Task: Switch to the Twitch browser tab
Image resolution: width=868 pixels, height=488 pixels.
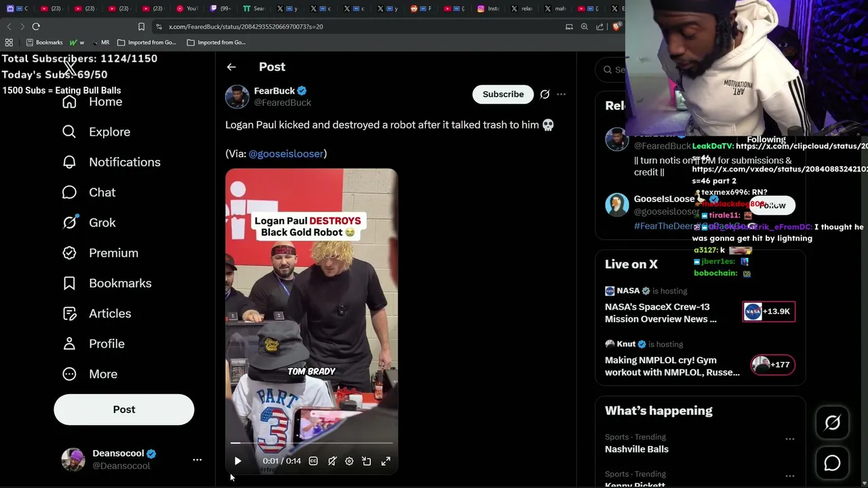Action: [x=220, y=9]
